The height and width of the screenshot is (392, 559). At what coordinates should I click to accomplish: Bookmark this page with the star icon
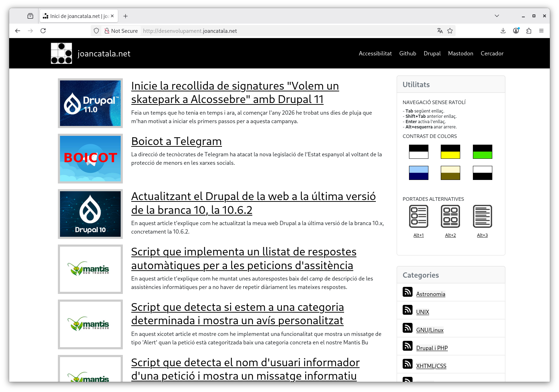tap(450, 31)
